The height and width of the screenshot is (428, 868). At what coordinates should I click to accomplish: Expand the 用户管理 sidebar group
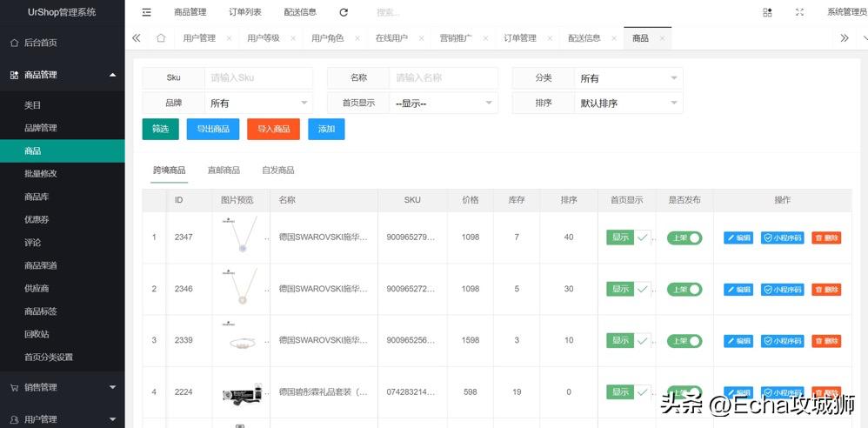[x=63, y=419]
